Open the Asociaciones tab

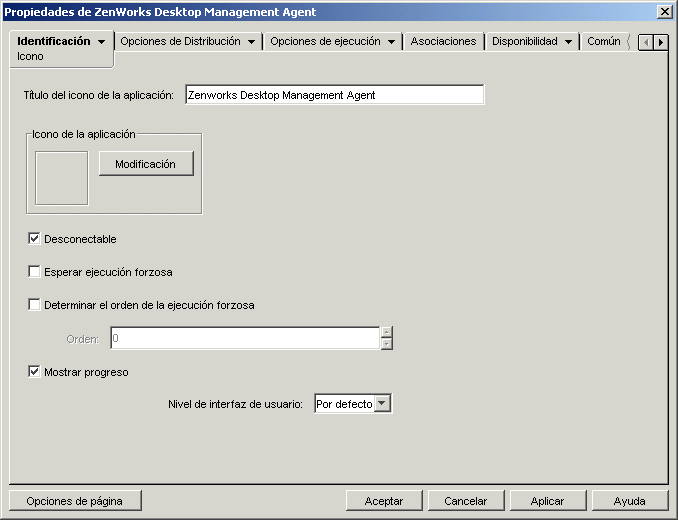[x=443, y=41]
